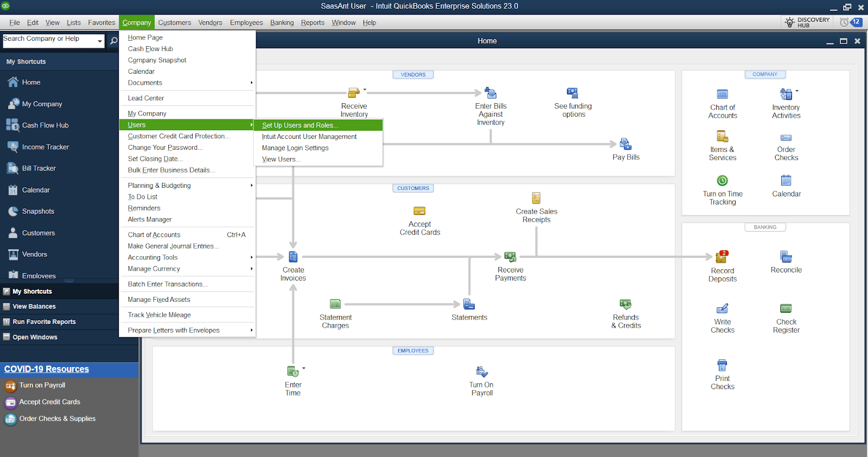The image size is (868, 457).
Task: Expand the Accounting Tools submenu
Action: [251, 257]
